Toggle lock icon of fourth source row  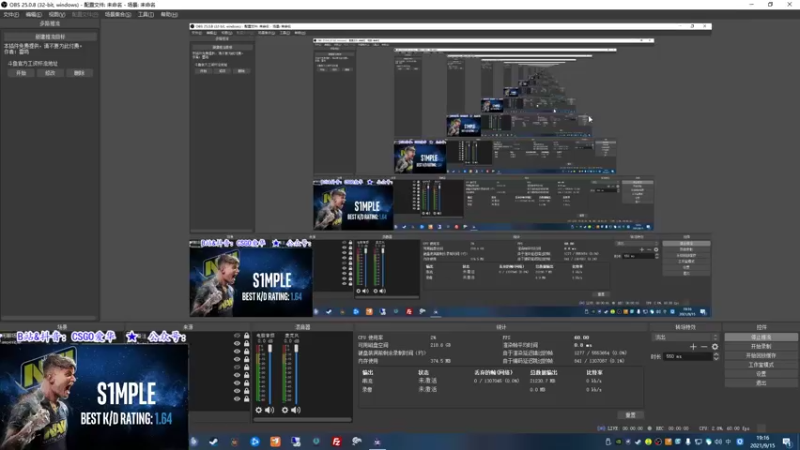point(246,359)
